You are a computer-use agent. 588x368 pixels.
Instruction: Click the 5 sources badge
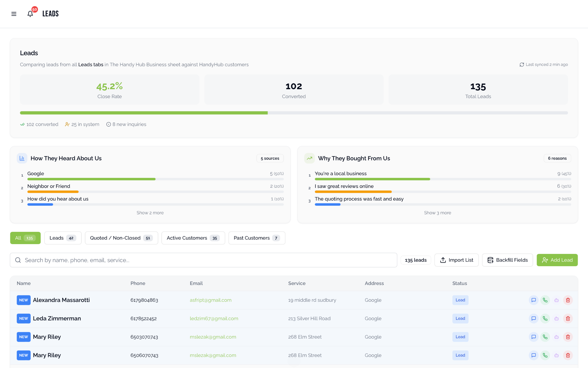pyautogui.click(x=270, y=158)
